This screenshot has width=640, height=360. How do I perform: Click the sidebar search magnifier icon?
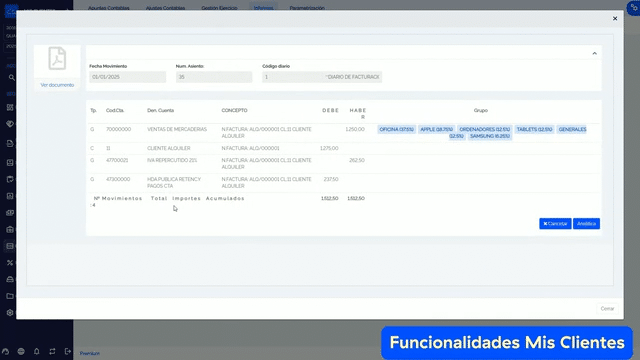11,78
